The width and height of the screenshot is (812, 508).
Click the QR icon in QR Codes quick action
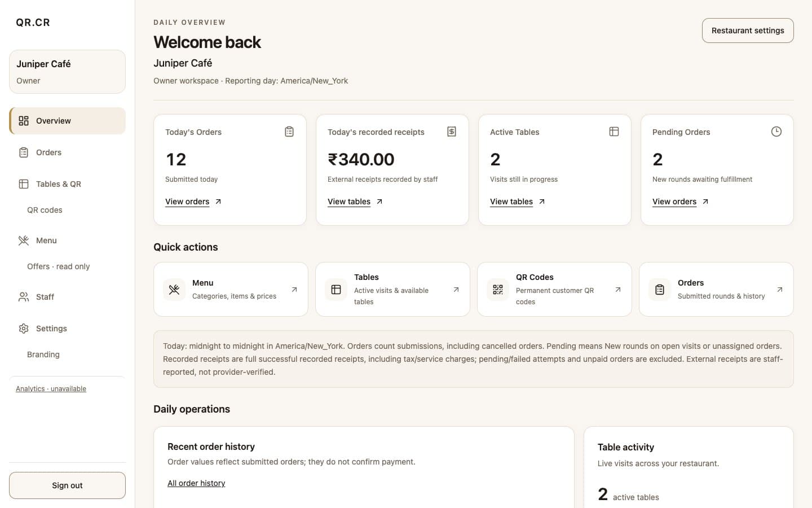pyautogui.click(x=498, y=290)
